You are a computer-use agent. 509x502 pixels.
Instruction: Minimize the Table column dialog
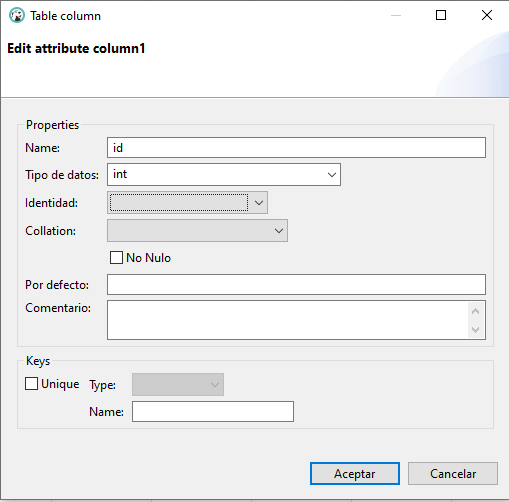pyautogui.click(x=396, y=15)
